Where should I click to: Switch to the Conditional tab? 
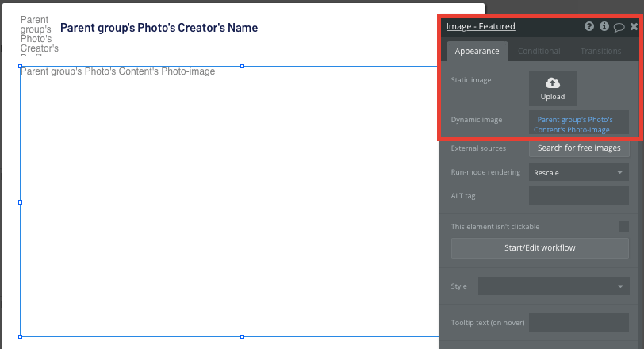539,51
